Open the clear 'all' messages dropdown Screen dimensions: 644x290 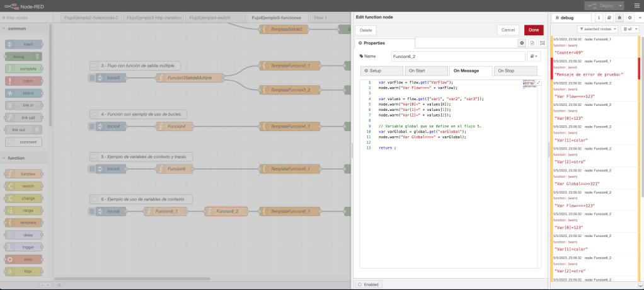(629, 29)
